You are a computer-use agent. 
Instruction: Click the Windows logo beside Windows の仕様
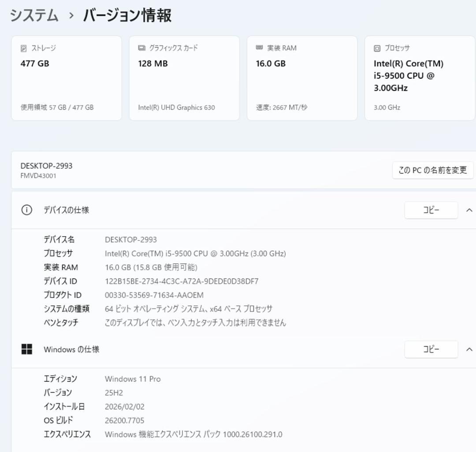click(x=27, y=349)
